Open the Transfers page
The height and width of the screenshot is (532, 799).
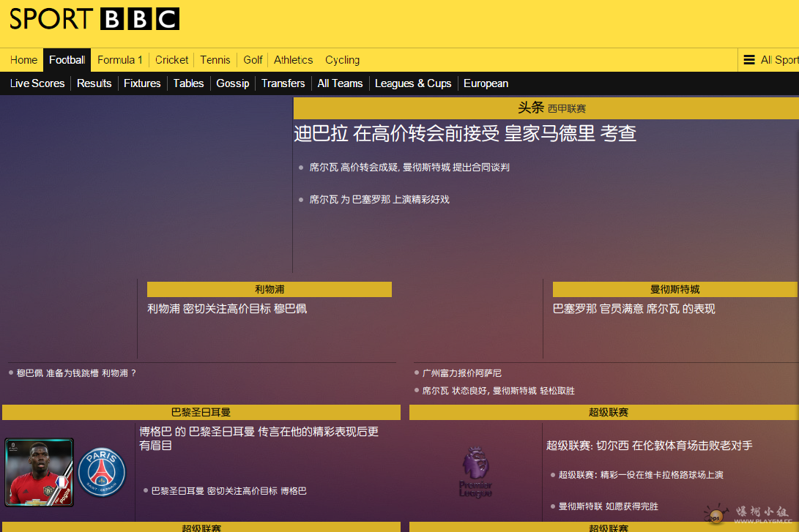(283, 83)
